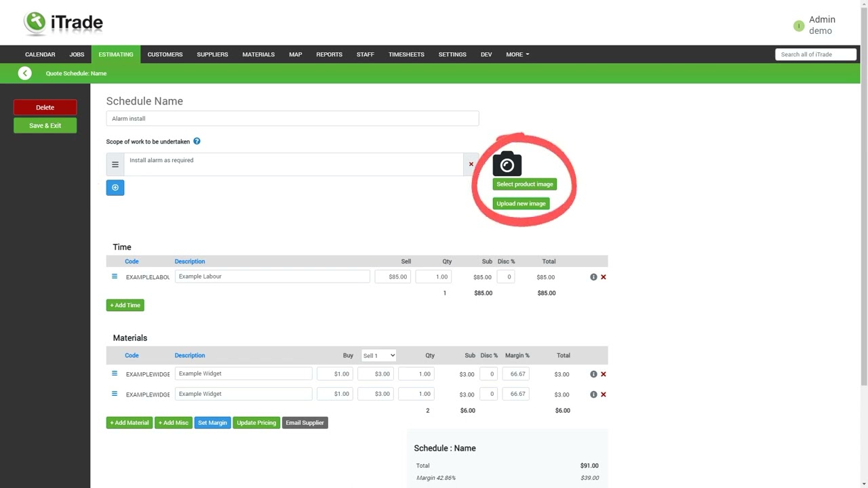The height and width of the screenshot is (488, 868).
Task: Open the Dev menu item
Action: [x=486, y=54]
